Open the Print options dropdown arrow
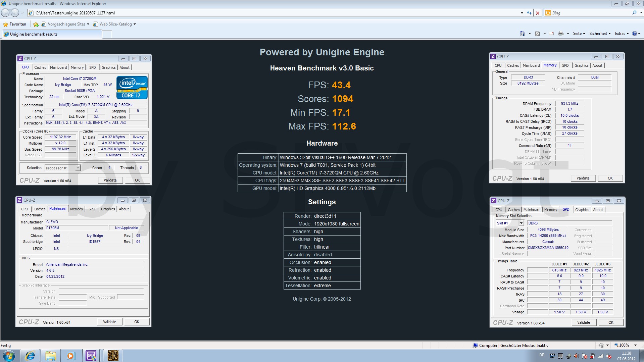 pyautogui.click(x=568, y=34)
